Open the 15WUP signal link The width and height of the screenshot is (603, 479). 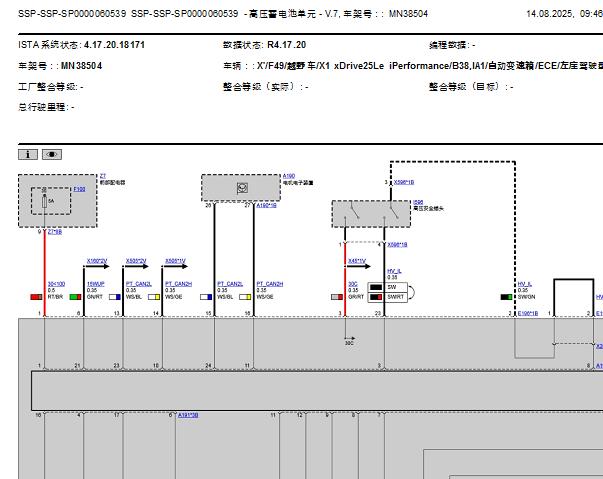click(x=95, y=284)
